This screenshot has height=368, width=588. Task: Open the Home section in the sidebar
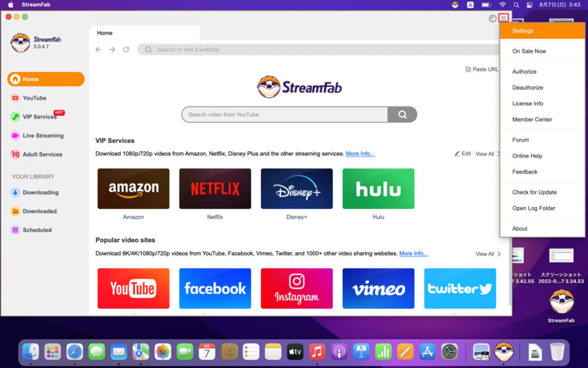pyautogui.click(x=46, y=79)
